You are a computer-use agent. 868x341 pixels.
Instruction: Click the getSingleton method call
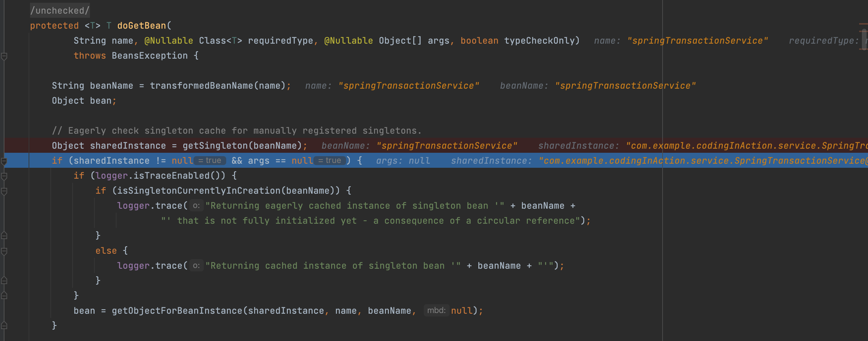[x=215, y=146]
